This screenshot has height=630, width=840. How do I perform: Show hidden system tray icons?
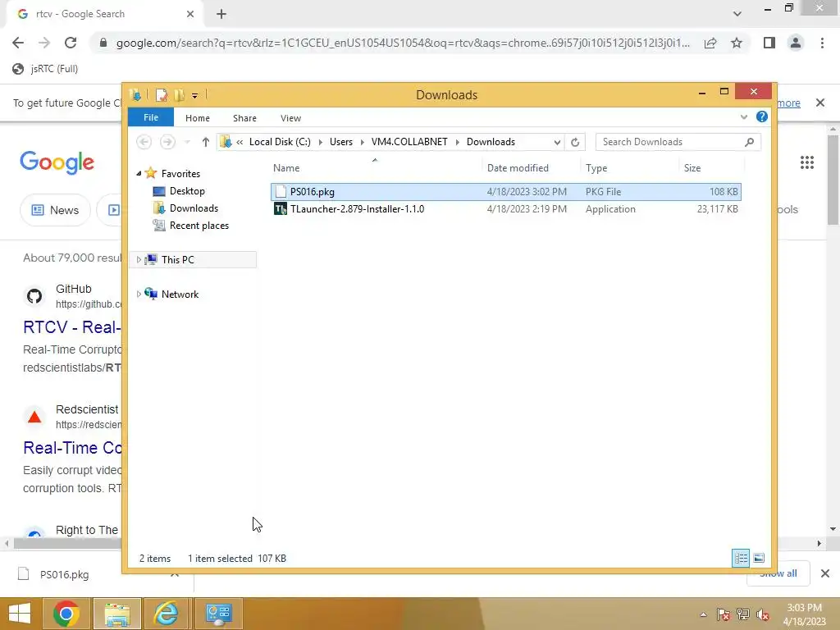tap(703, 614)
